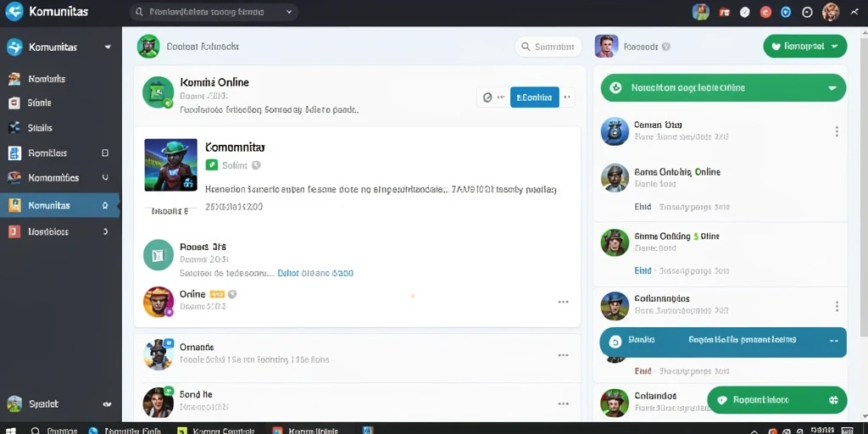
Task: Open Windows Start menu on taskbar
Action: (x=10, y=430)
